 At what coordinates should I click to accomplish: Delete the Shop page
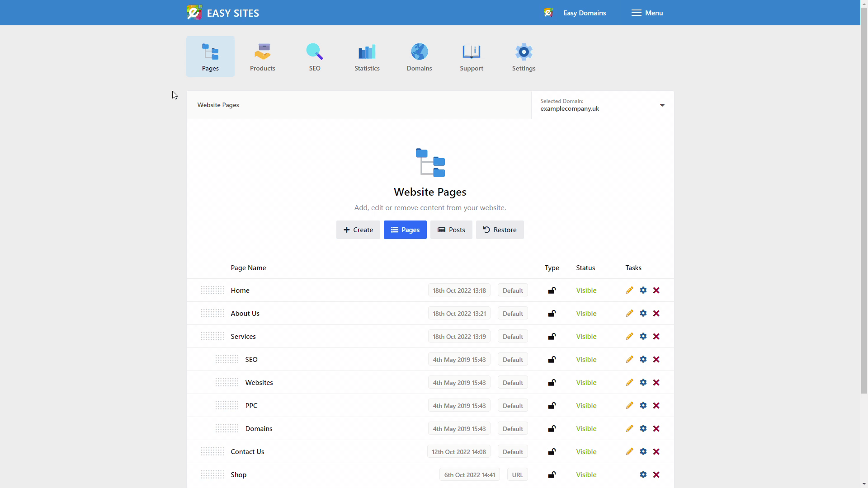(656, 474)
